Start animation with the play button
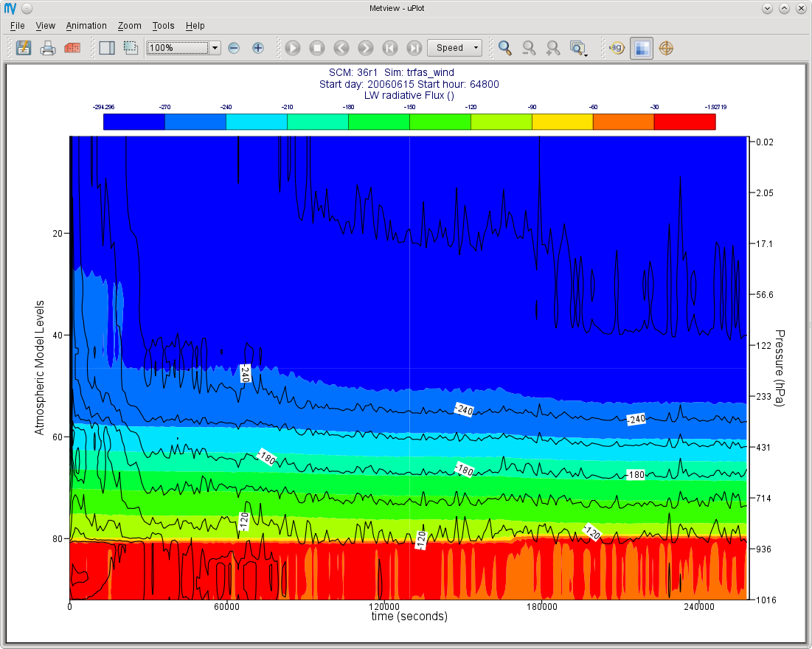The width and height of the screenshot is (812, 649). [293, 48]
